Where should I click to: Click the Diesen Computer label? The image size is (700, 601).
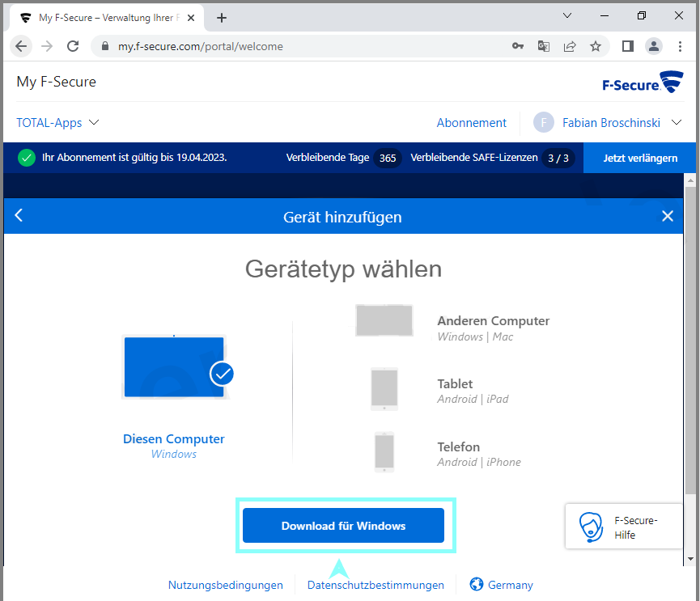click(x=174, y=439)
